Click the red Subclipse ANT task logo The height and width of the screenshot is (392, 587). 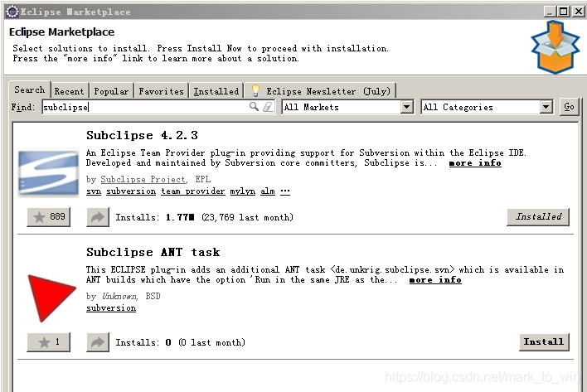point(51,298)
